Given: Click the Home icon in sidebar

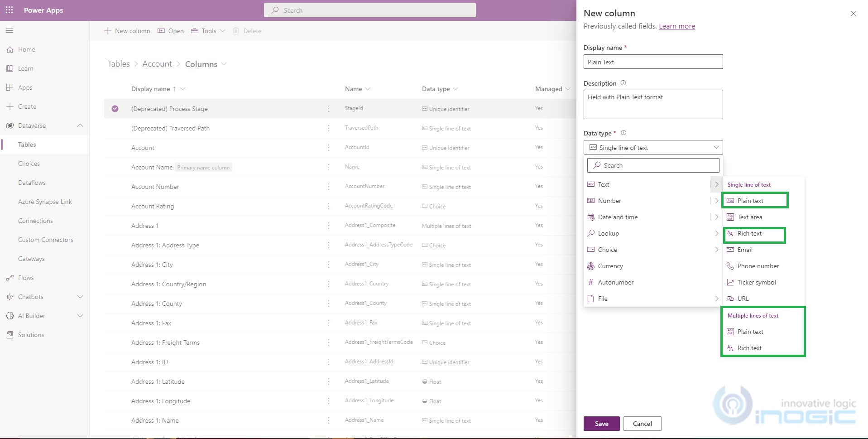Looking at the screenshot, I should (10, 49).
